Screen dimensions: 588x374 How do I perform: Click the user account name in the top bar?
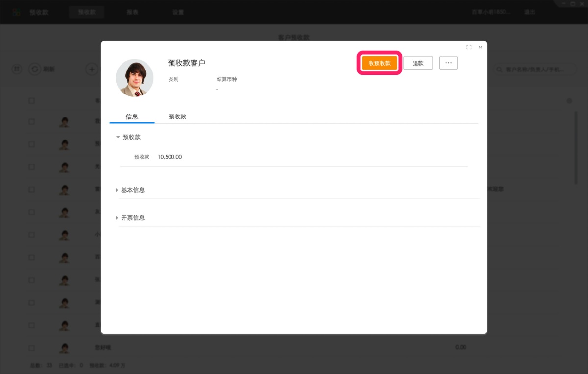[490, 12]
